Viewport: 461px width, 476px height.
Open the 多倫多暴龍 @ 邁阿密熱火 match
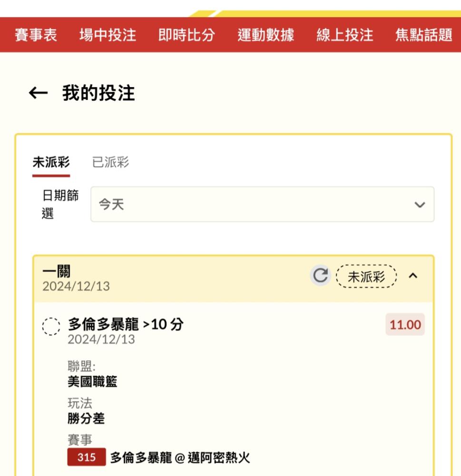[180, 457]
